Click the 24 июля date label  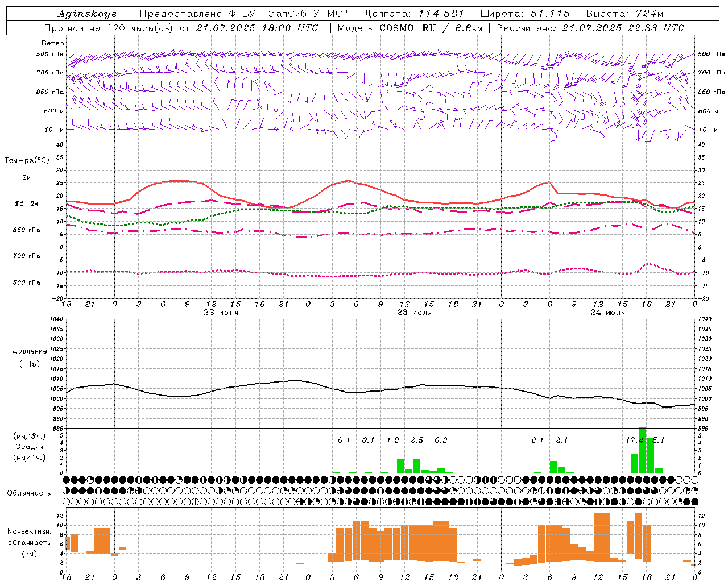(607, 313)
